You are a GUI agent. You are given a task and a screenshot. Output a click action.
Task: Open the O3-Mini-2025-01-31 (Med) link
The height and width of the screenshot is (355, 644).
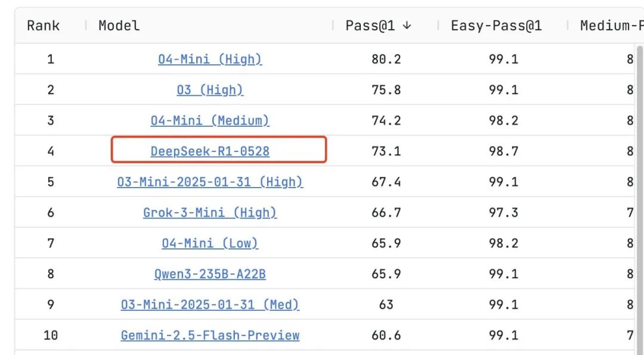pos(210,304)
